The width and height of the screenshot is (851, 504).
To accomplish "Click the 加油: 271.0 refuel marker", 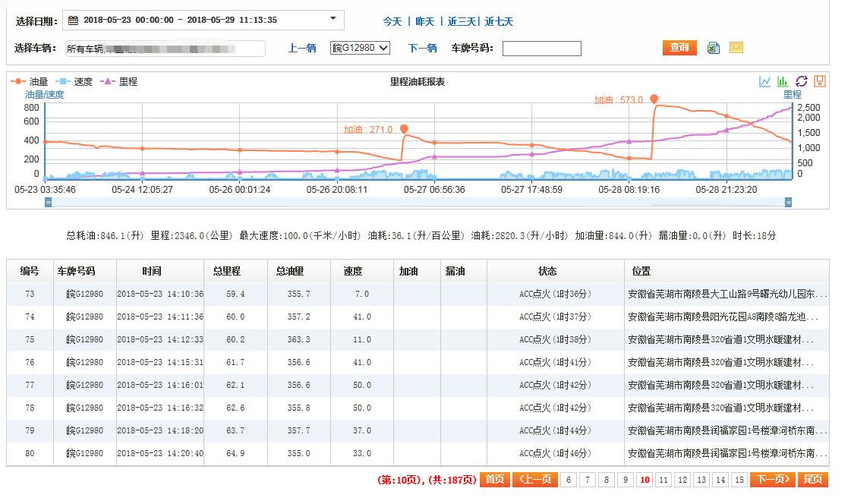I will point(404,128).
